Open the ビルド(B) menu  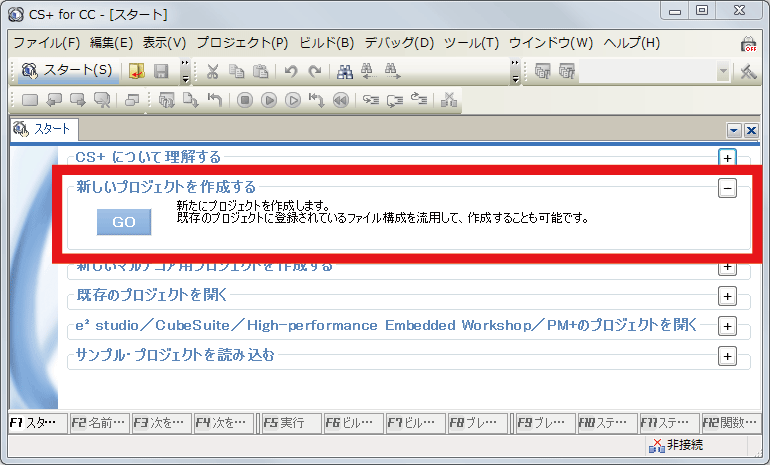coord(327,43)
